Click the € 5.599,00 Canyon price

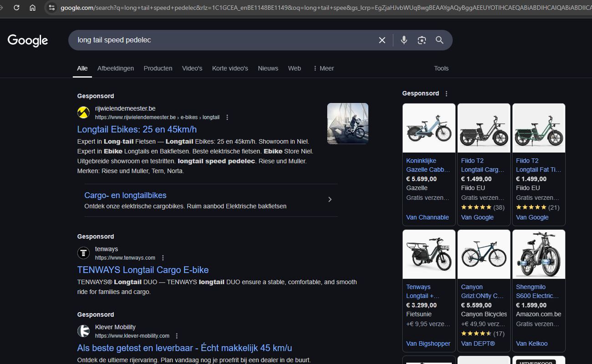click(x=476, y=305)
